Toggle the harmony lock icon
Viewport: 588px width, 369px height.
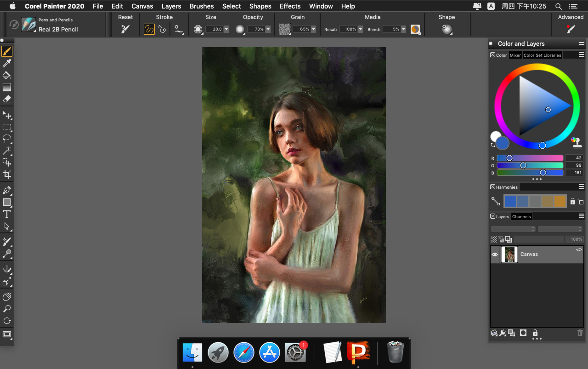[573, 201]
